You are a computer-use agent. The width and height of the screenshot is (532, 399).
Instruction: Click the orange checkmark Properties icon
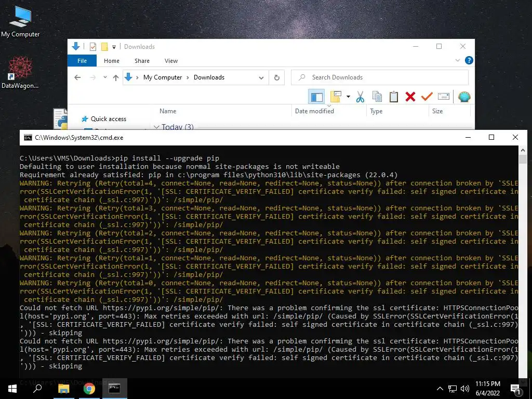point(427,97)
